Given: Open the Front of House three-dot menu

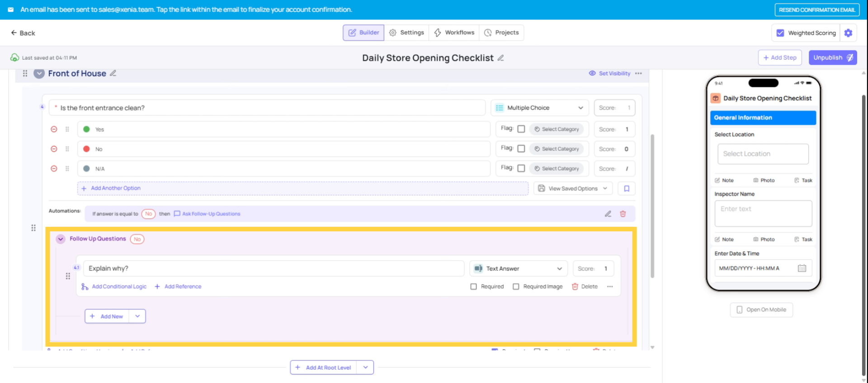Looking at the screenshot, I should point(638,74).
